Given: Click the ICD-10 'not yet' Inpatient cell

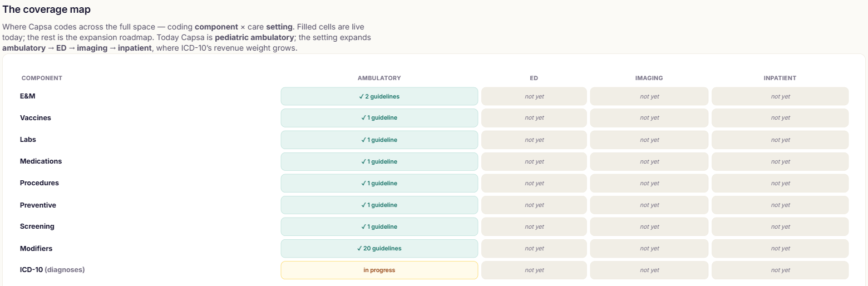Looking at the screenshot, I should point(780,270).
